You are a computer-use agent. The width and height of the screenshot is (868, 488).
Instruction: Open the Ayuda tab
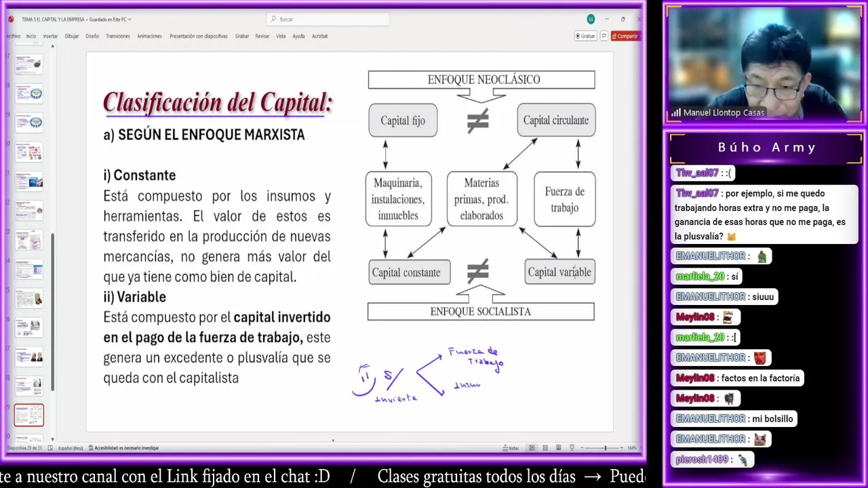pos(298,36)
